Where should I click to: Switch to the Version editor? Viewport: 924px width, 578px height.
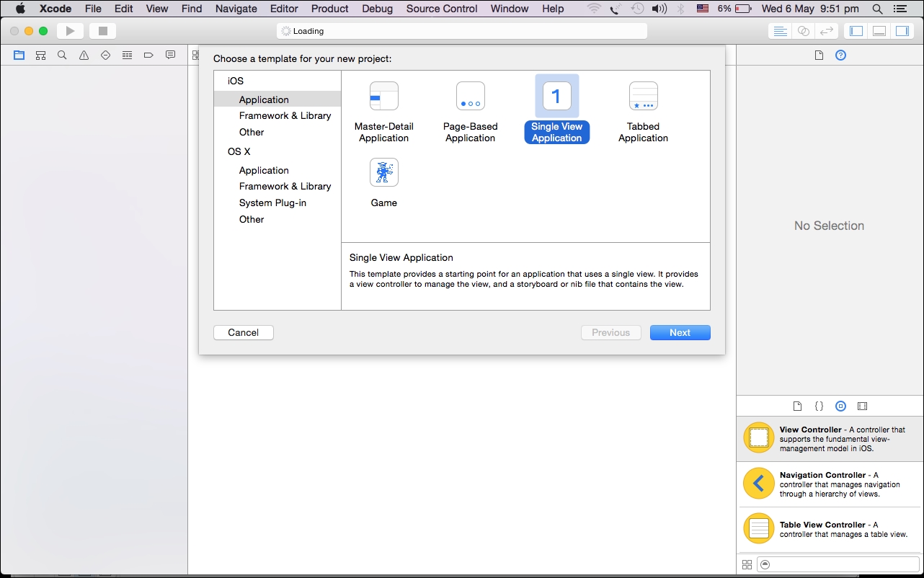(x=827, y=31)
